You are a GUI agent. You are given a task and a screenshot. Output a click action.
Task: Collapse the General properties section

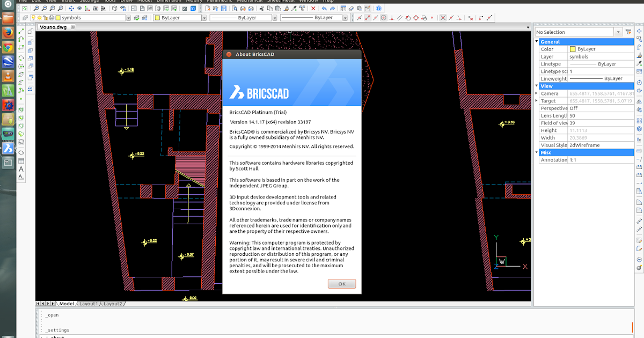click(537, 41)
